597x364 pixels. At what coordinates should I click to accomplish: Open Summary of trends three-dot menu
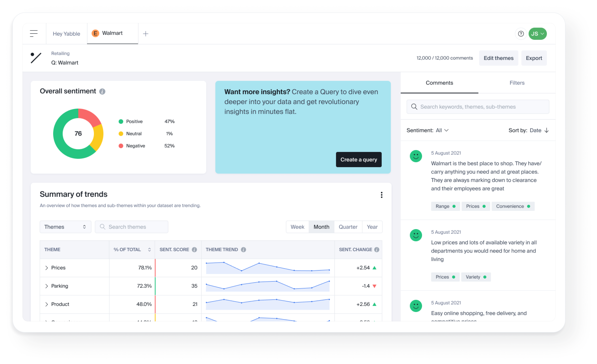pyautogui.click(x=381, y=195)
